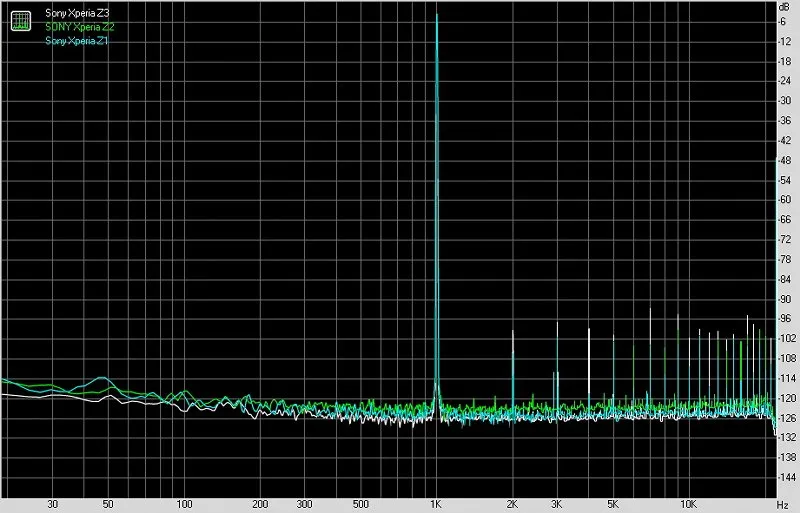This screenshot has height=513, width=800.
Task: Click the 1K frequency axis label
Action: pyautogui.click(x=436, y=504)
